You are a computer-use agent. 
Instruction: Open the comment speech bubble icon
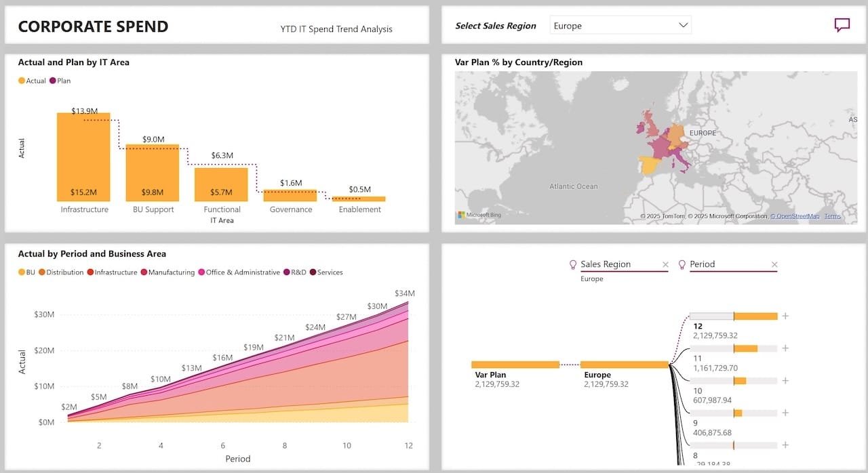point(842,25)
